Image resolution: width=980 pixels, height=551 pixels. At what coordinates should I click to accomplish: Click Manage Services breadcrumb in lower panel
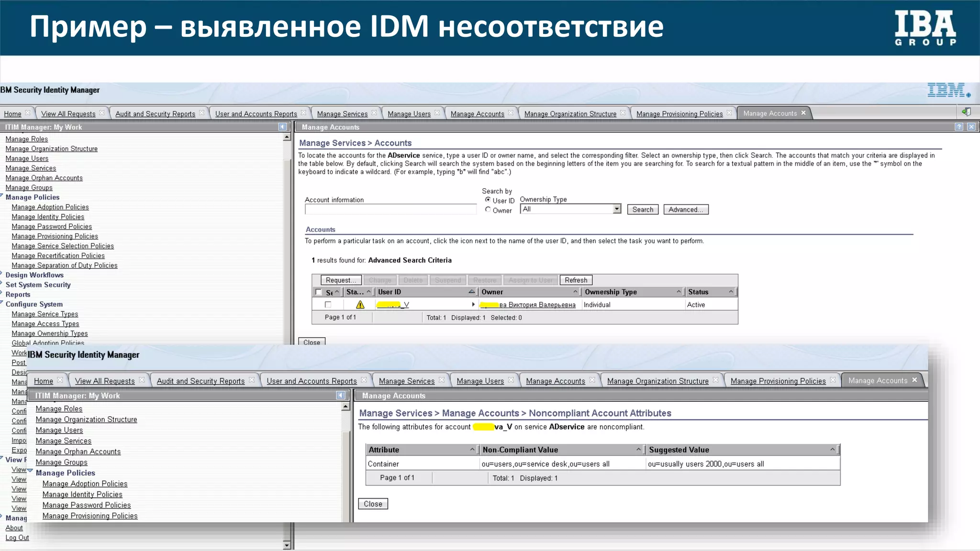(x=396, y=413)
